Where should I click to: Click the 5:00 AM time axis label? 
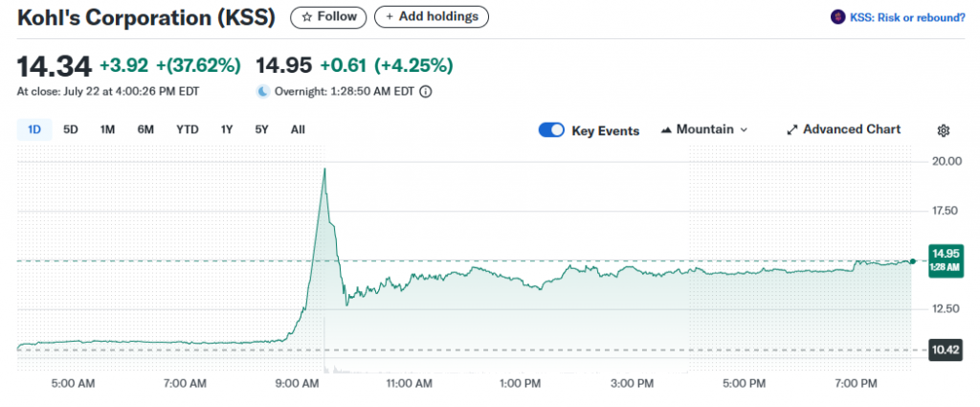[75, 383]
